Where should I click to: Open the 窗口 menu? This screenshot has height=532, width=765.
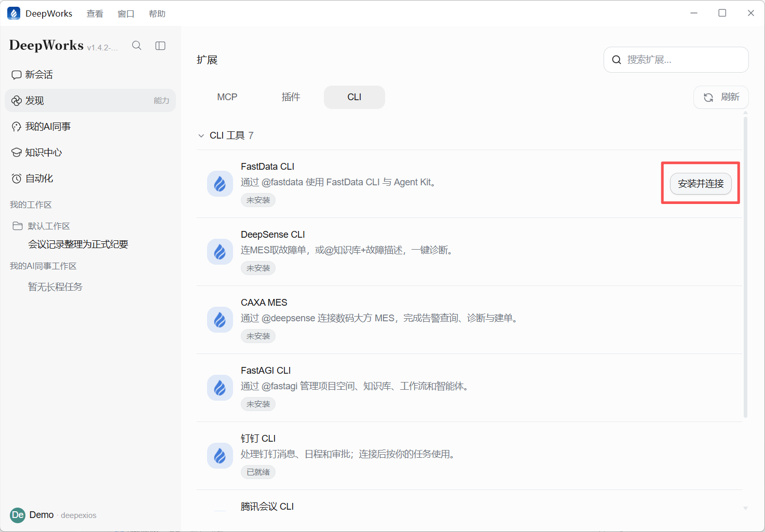click(x=126, y=14)
